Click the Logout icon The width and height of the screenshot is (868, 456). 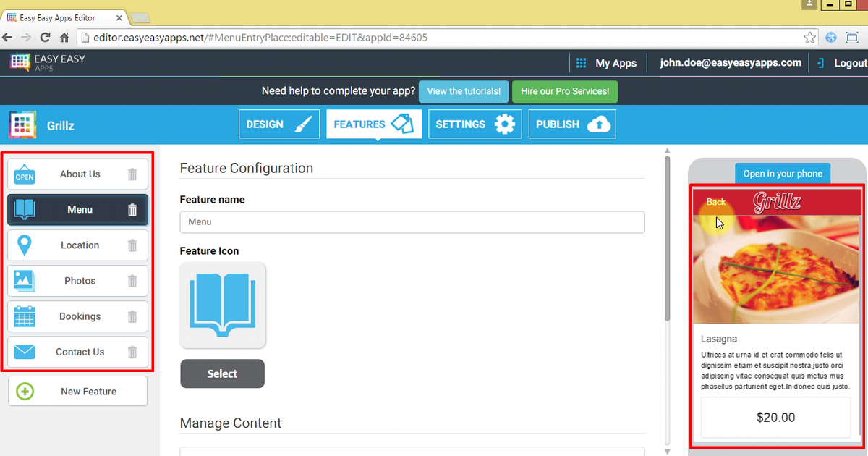coord(818,63)
